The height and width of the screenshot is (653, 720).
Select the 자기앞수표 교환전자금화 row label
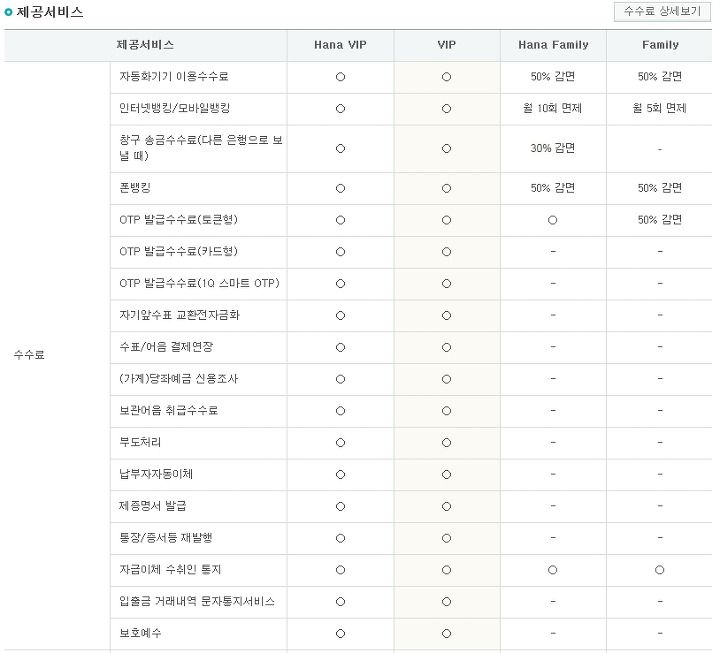click(180, 315)
